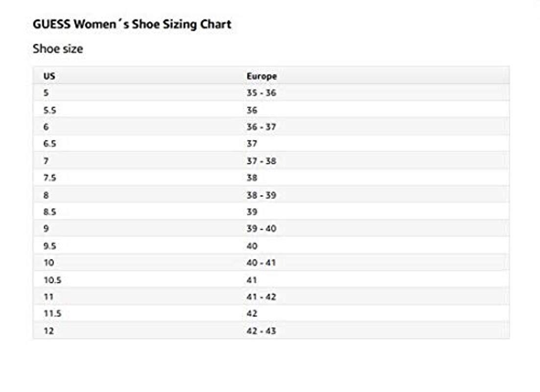Select the Europe 38 - 39 cell
This screenshot has width=540, height=392.
(261, 195)
